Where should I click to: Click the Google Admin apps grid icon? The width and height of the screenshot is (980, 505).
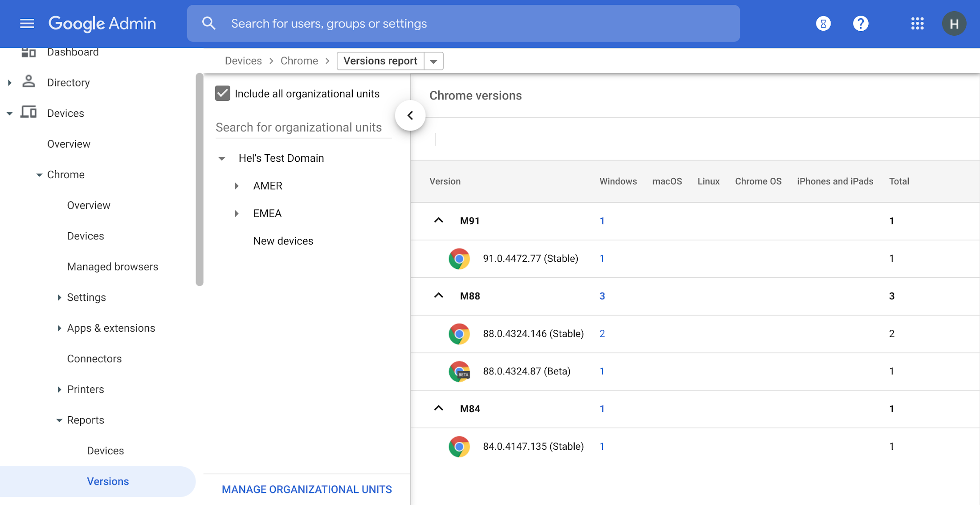click(x=916, y=24)
